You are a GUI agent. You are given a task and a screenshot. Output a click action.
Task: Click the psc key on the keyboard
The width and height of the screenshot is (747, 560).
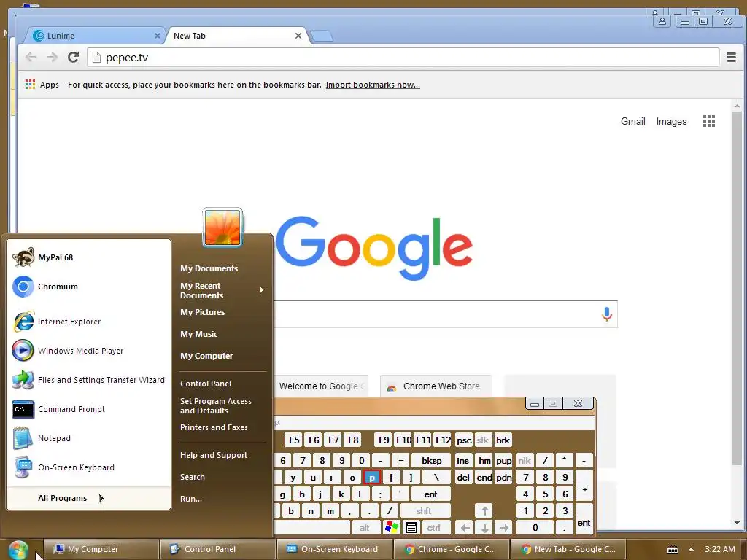coord(464,440)
